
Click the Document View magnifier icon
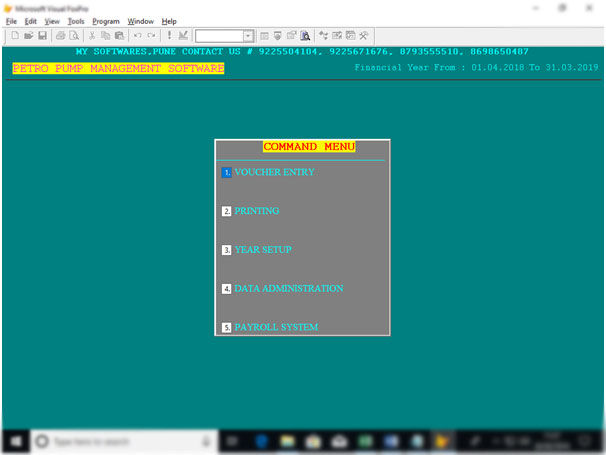coord(305,36)
